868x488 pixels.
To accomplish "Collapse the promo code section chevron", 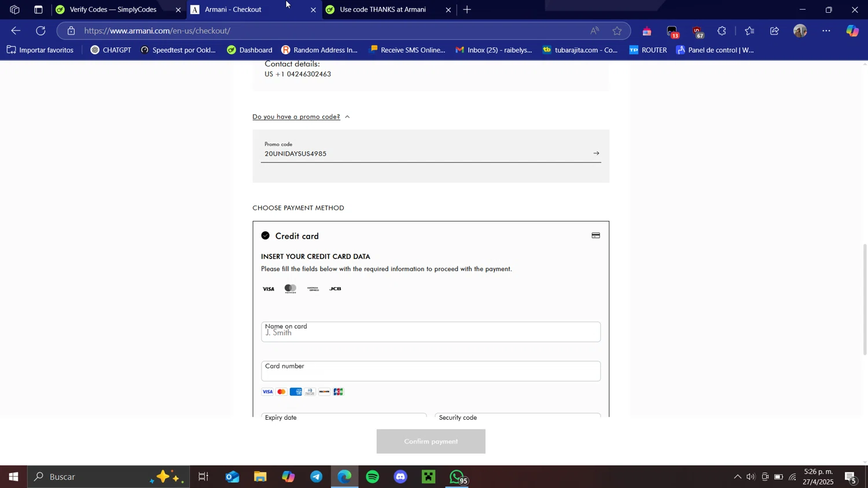I will [x=347, y=117].
